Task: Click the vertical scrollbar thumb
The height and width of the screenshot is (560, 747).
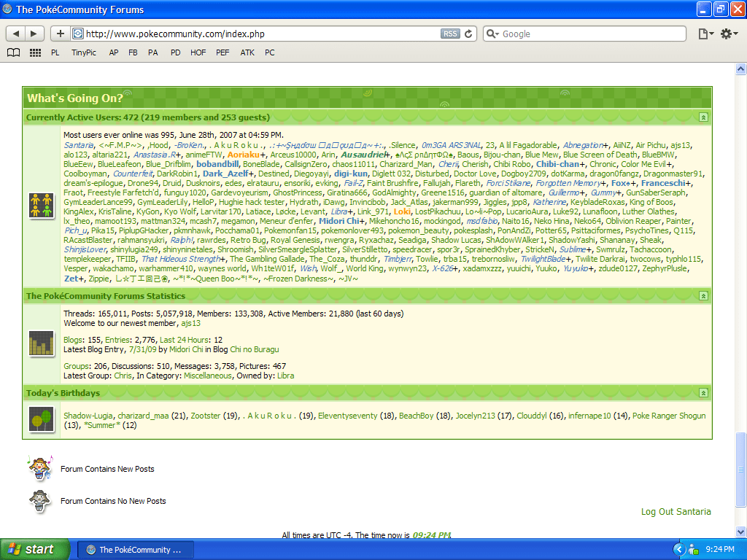Action: (741, 470)
